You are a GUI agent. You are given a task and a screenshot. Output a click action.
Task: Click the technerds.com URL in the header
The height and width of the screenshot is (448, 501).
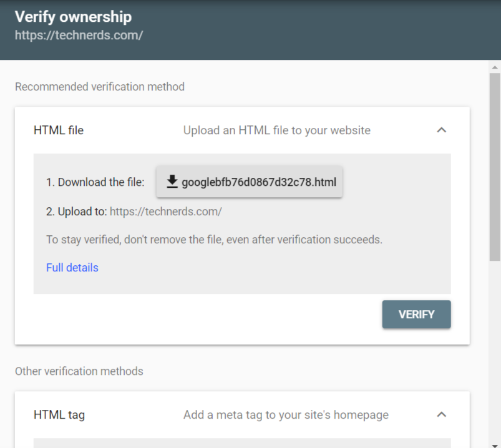pos(79,35)
